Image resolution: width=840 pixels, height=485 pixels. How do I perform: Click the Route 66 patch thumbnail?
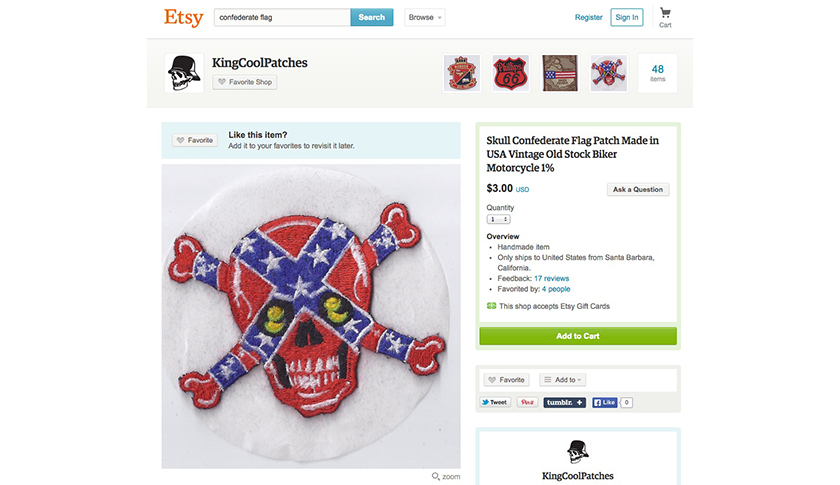[510, 73]
